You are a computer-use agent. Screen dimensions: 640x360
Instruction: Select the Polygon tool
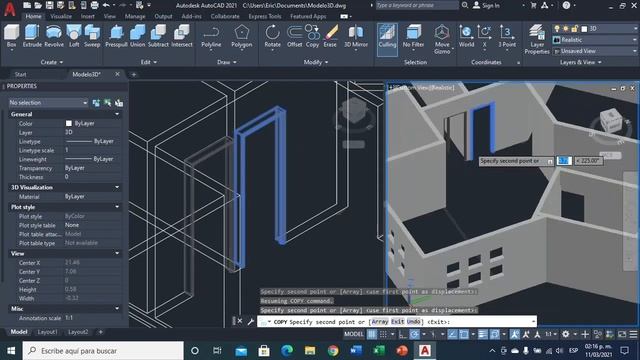[x=242, y=36]
